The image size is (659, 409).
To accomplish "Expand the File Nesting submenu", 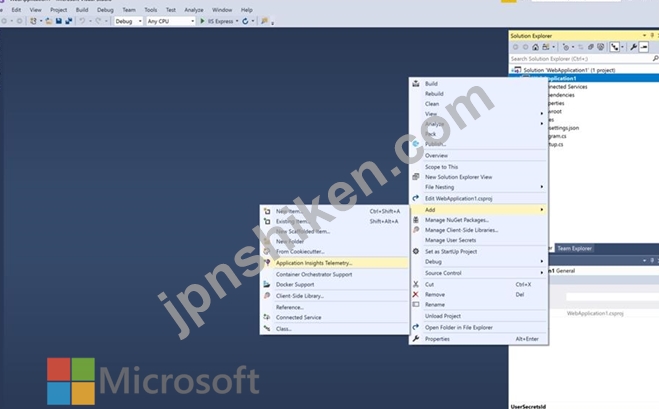I will point(478,187).
